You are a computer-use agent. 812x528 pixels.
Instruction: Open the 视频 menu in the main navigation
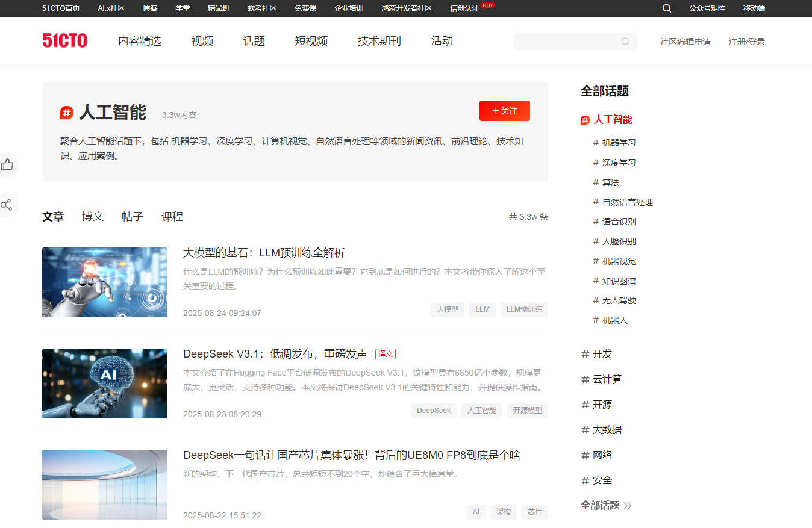point(201,40)
